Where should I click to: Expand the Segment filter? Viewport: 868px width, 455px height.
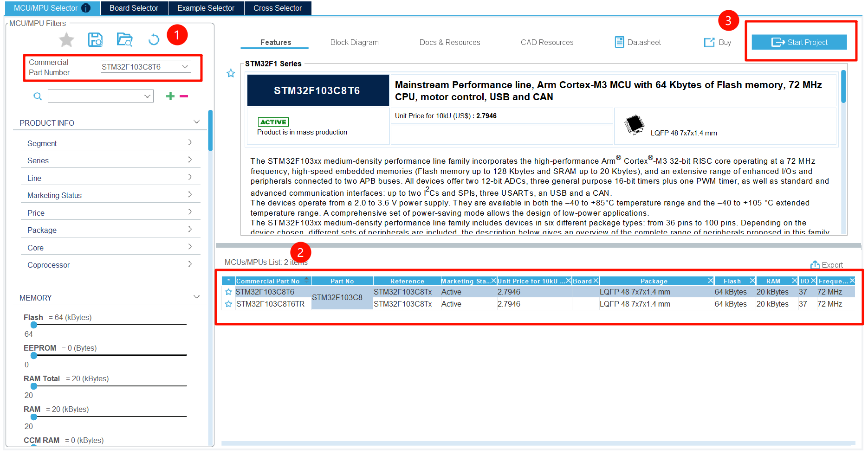190,142
